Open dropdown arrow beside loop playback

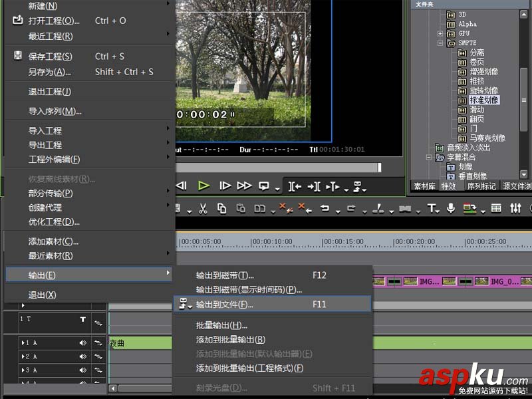tap(277, 190)
